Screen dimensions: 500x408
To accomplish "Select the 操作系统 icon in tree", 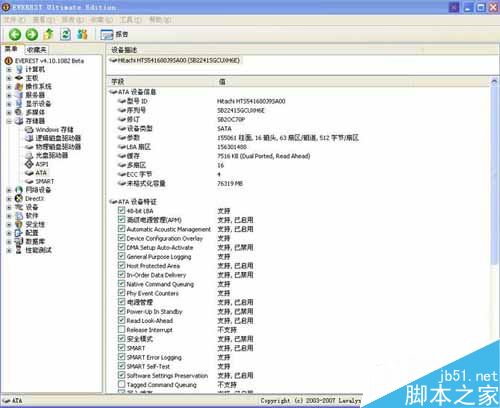I will pos(20,86).
